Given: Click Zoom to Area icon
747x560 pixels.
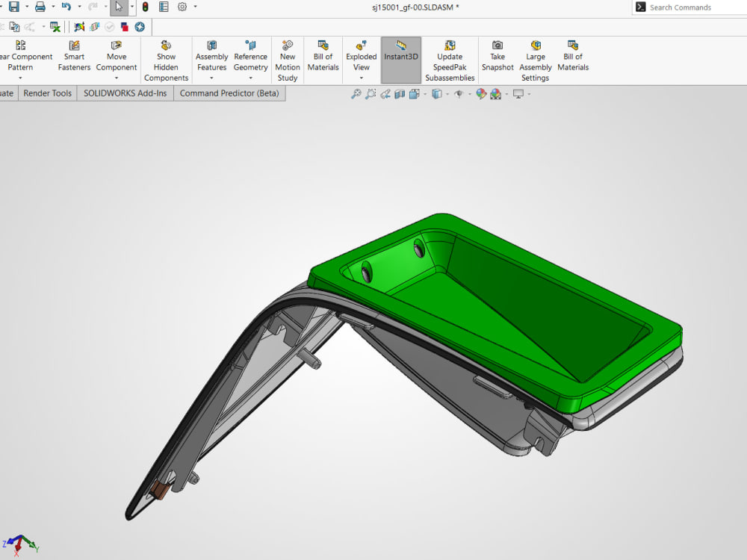Looking at the screenshot, I should [371, 94].
